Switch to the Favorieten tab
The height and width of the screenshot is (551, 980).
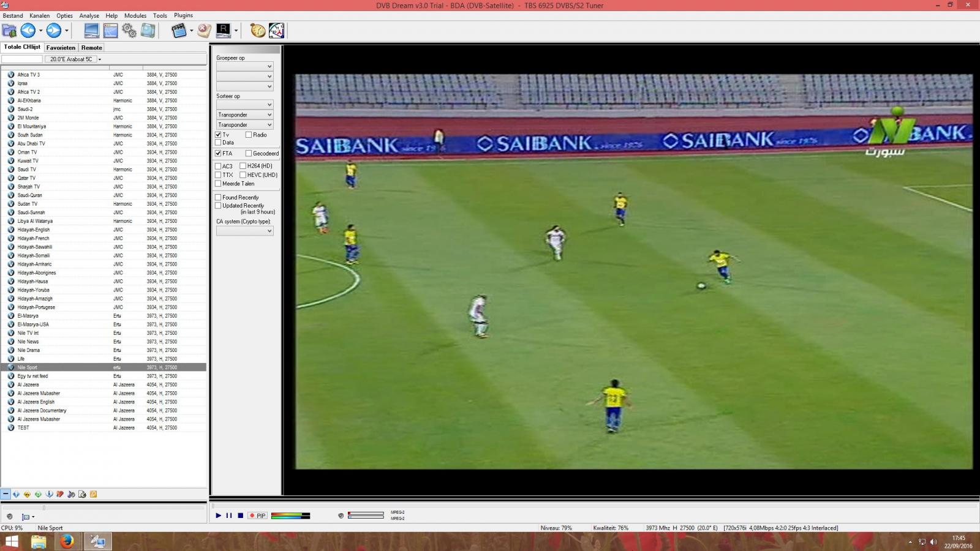(61, 48)
